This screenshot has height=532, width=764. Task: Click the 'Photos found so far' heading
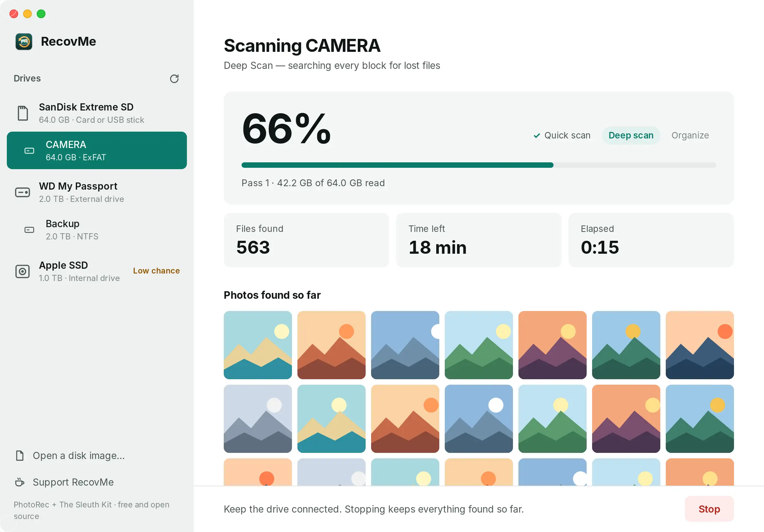(272, 295)
